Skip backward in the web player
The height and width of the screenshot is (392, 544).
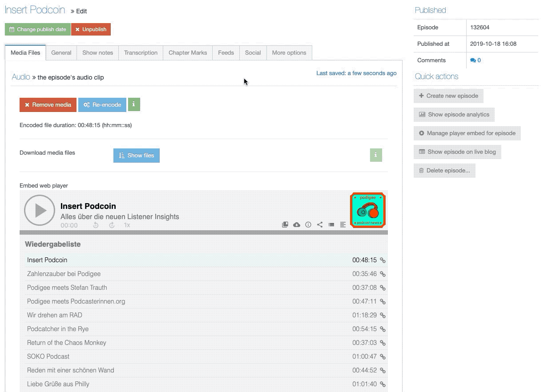[x=96, y=225]
